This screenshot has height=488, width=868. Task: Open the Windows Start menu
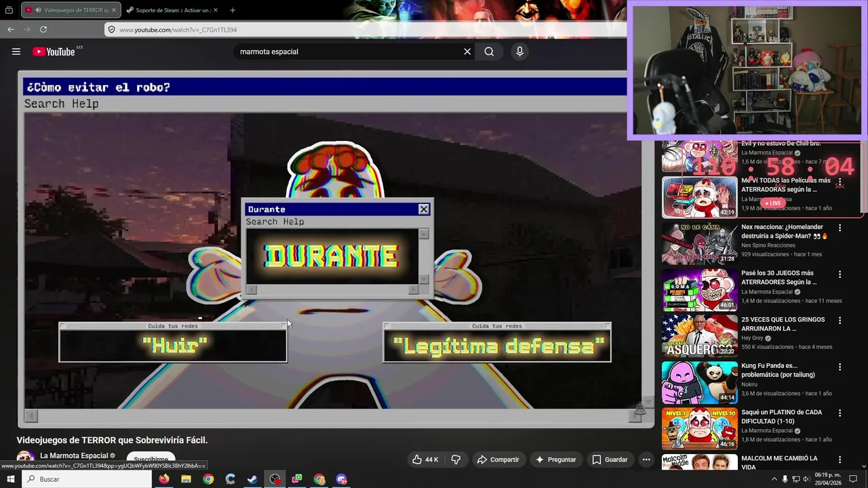[10, 479]
